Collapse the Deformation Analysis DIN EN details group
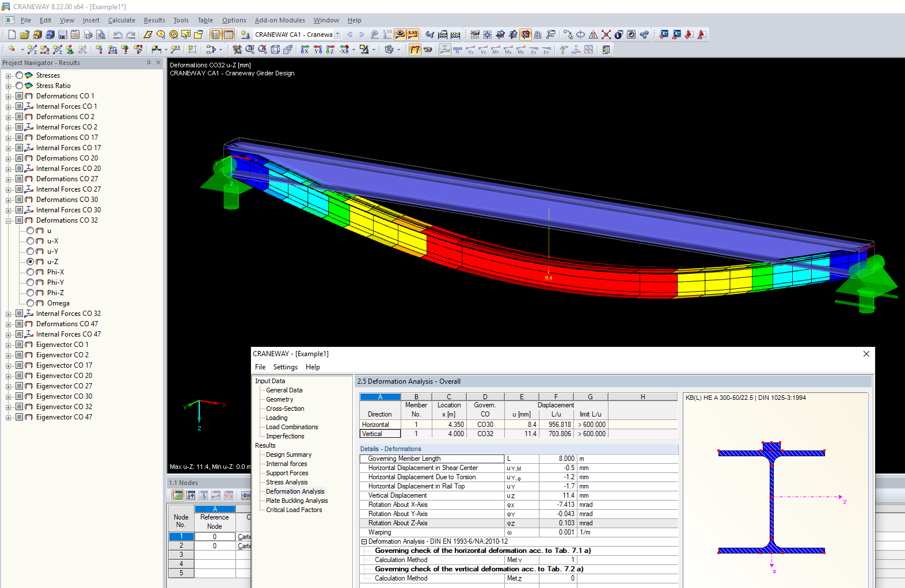The width and height of the screenshot is (905, 588). coord(364,541)
